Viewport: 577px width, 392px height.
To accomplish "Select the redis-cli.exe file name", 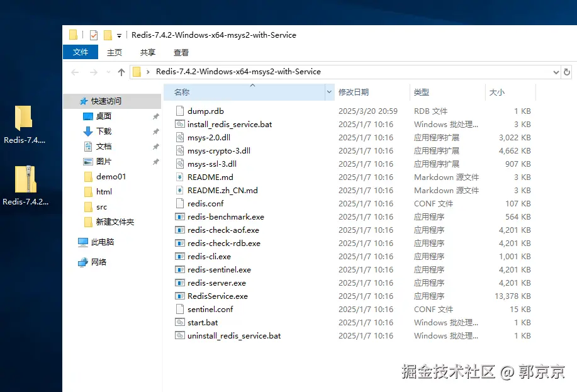I will [x=209, y=257].
